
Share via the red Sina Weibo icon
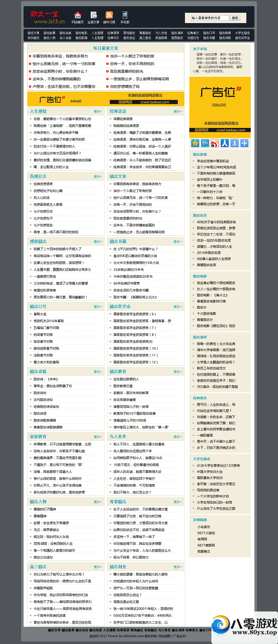click(x=215, y=143)
